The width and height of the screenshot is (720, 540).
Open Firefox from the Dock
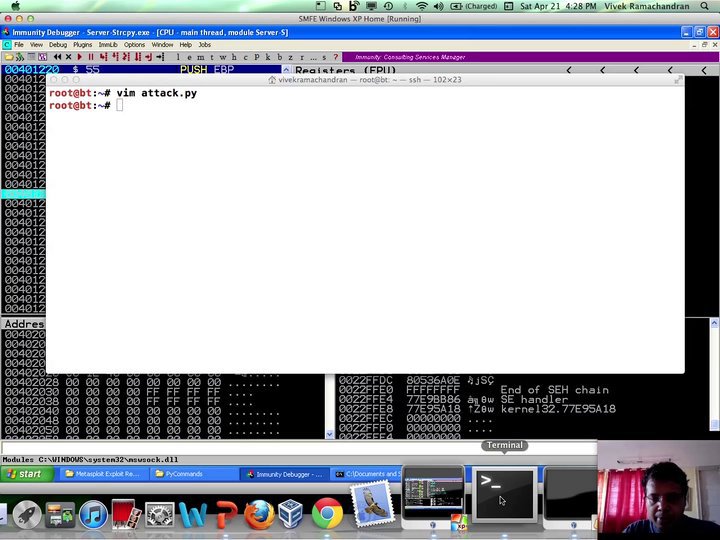point(259,514)
